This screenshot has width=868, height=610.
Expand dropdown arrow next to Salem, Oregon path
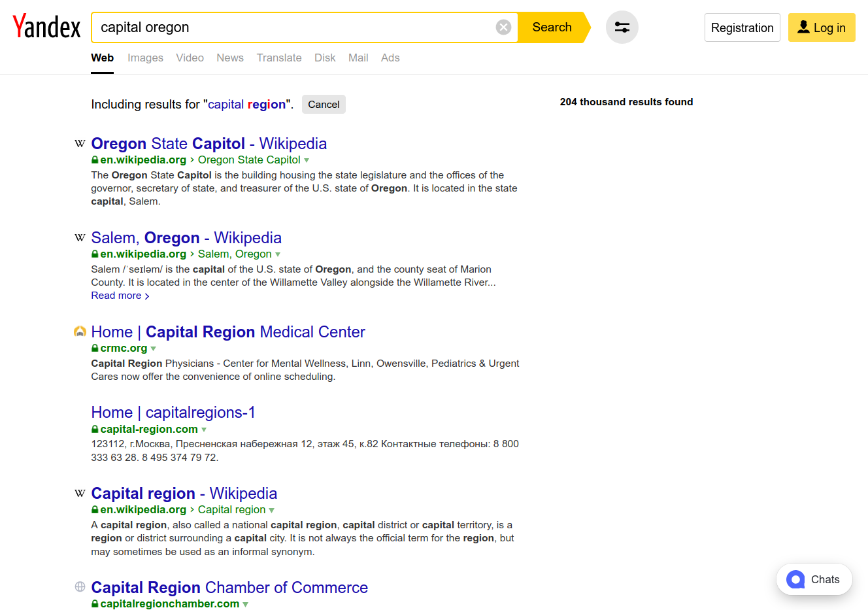[x=278, y=254]
